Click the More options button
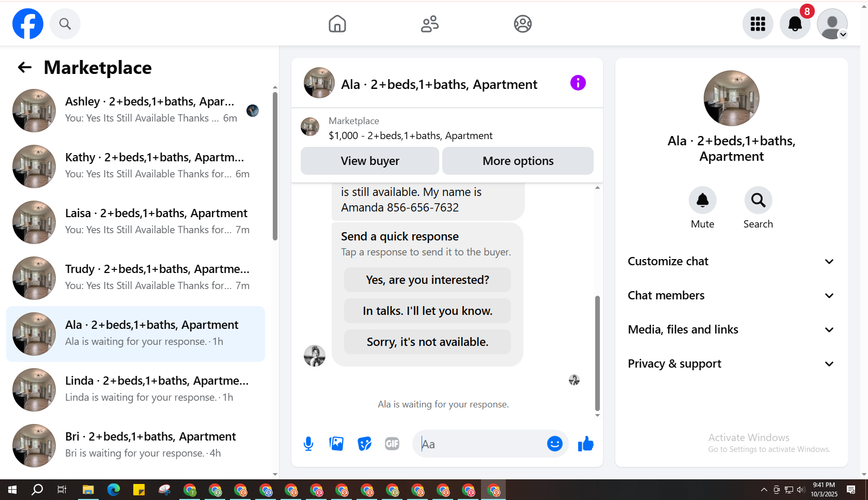868x500 pixels. pyautogui.click(x=518, y=161)
